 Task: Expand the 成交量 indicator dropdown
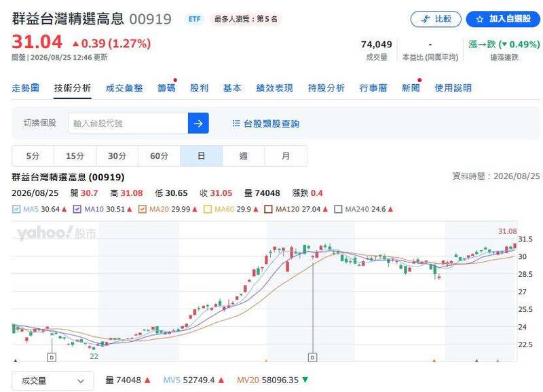pyautogui.click(x=53, y=381)
